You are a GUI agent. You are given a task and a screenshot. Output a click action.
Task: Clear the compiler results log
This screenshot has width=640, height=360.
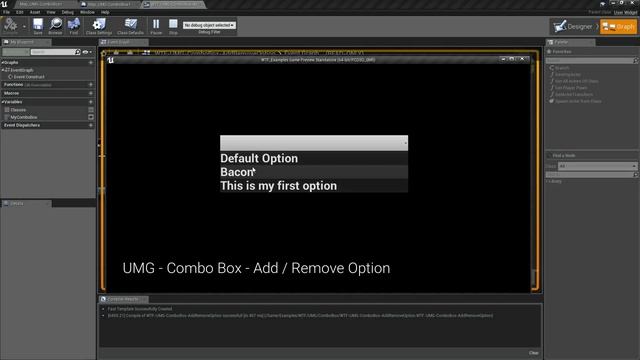point(533,353)
